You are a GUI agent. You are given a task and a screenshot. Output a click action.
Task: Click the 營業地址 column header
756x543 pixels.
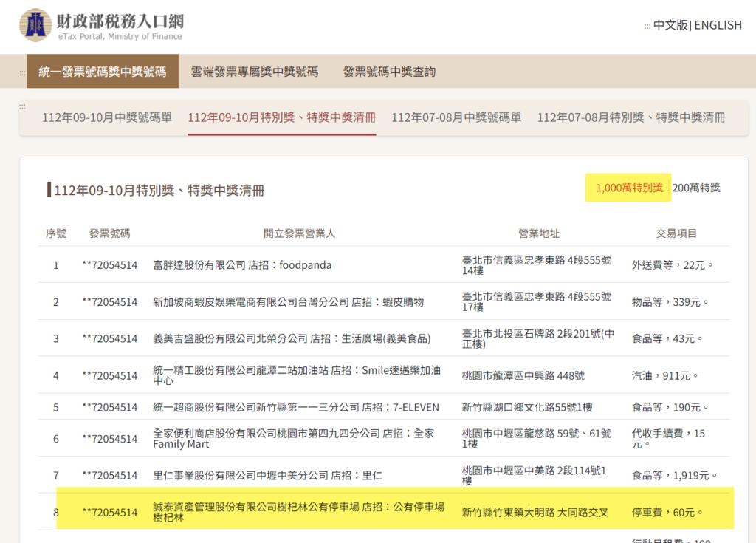tap(538, 233)
